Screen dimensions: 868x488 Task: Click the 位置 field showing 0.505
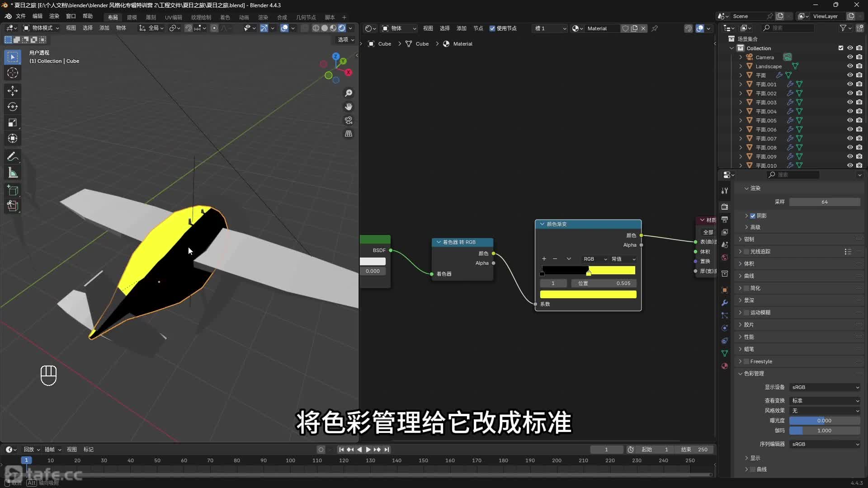pyautogui.click(x=604, y=283)
